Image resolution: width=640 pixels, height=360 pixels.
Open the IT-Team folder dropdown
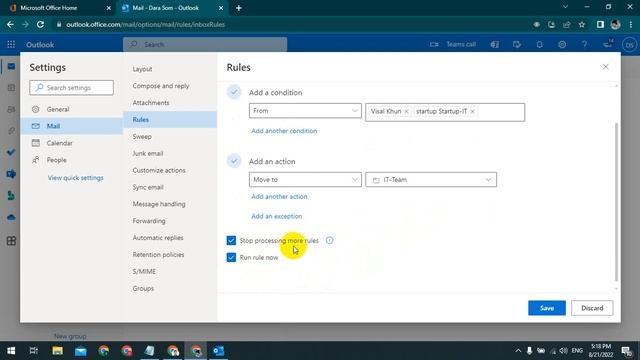click(431, 180)
